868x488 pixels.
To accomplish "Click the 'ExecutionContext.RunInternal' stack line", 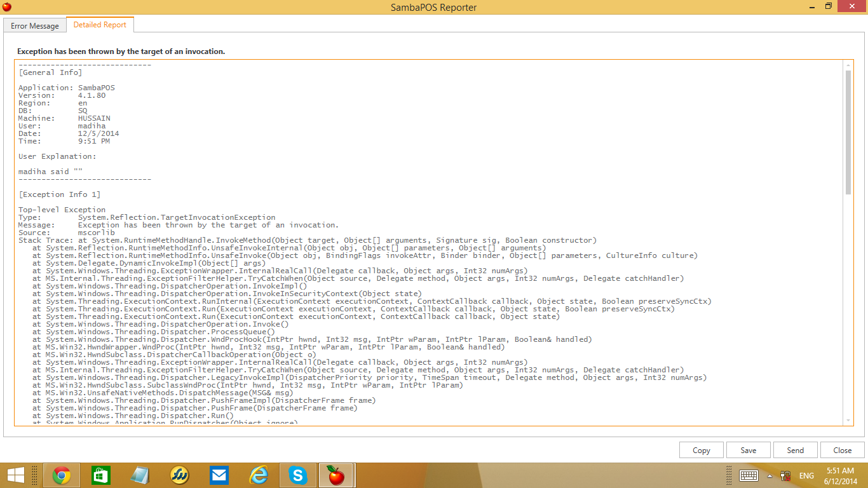I will click(372, 301).
